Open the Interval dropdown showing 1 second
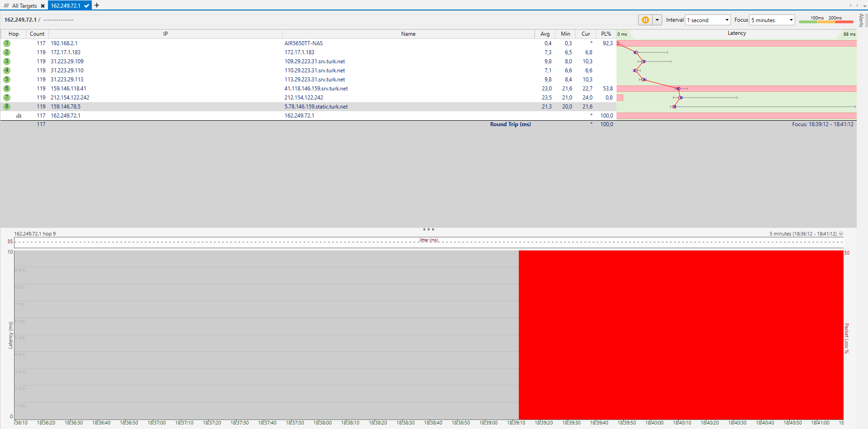The image size is (868, 429). tap(708, 20)
